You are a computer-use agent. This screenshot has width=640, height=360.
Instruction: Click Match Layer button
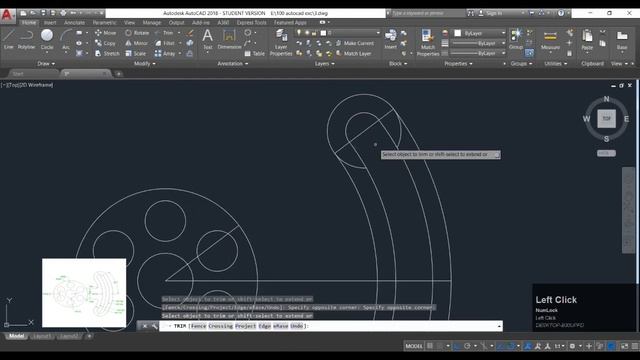click(x=353, y=53)
